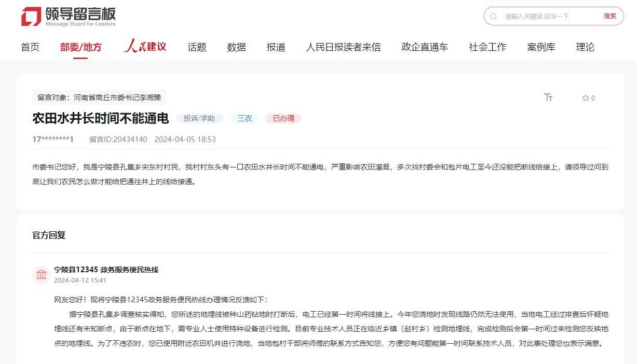Select the 部委/地方 navigation tab
This screenshot has width=637, height=364.
[80, 47]
